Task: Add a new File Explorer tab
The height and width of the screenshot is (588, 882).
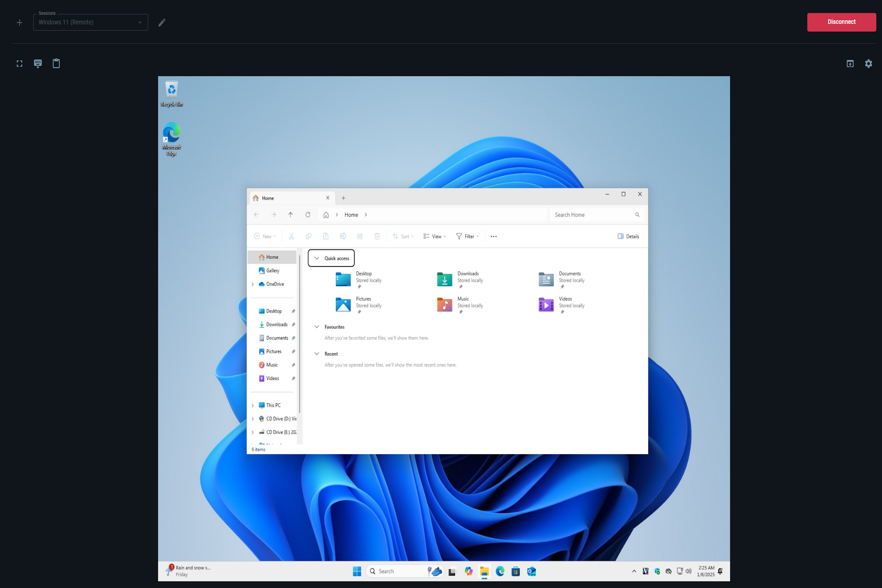Action: coord(343,198)
